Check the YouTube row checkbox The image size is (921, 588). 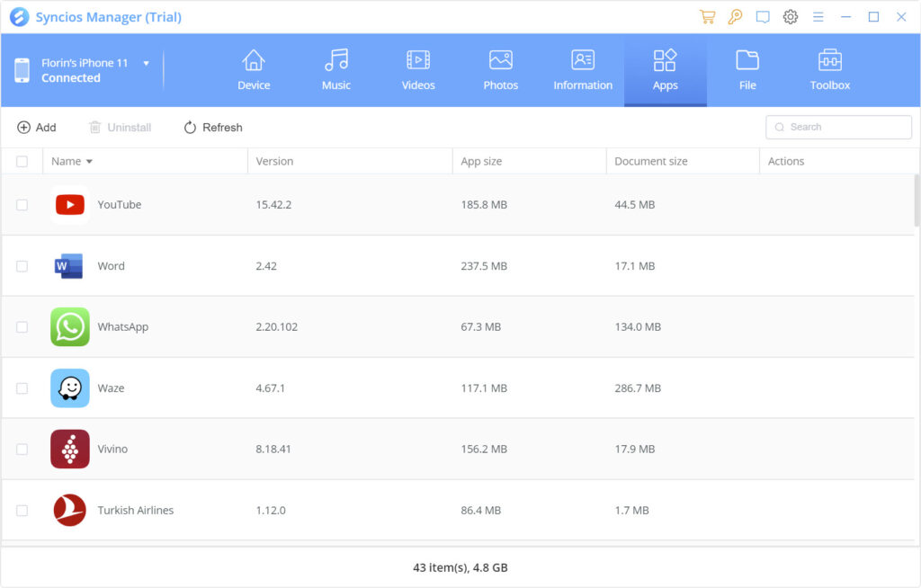(22, 204)
